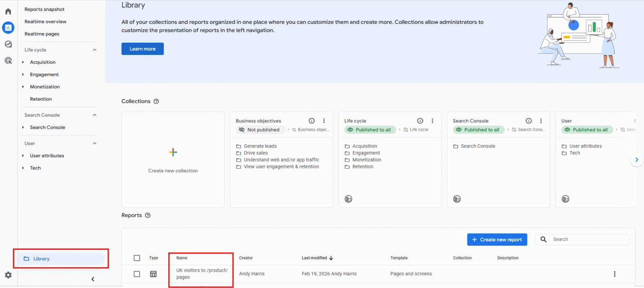The height and width of the screenshot is (288, 644).
Task: Open UK visitors to /product/ pages report
Action: (201, 274)
